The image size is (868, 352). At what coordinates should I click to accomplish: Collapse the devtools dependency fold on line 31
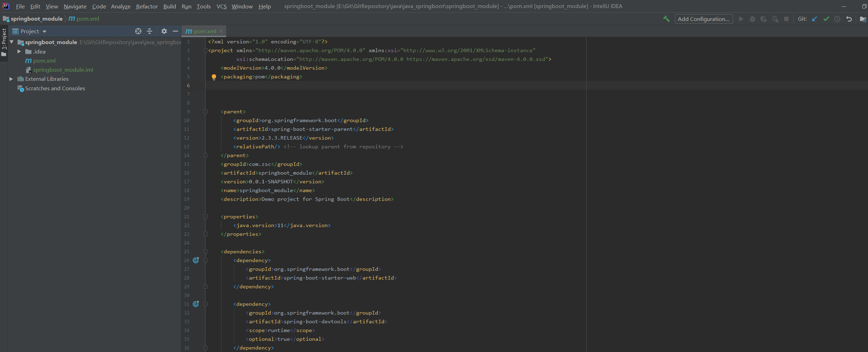(x=206, y=304)
